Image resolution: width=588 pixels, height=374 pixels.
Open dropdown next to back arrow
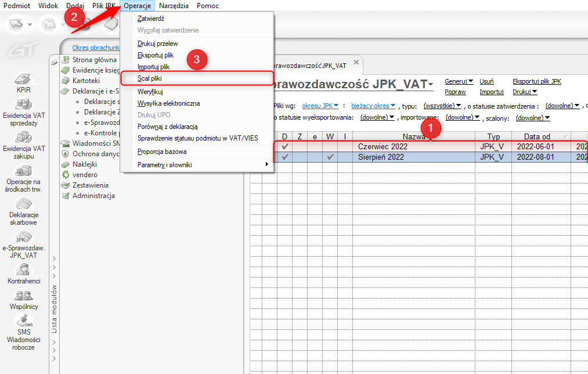[30, 25]
